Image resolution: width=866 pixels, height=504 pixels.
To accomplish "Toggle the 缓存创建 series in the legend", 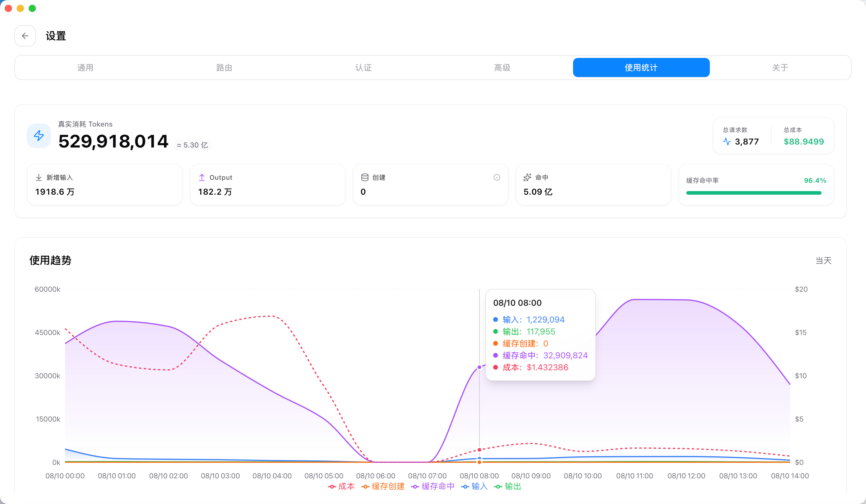I will (383, 486).
